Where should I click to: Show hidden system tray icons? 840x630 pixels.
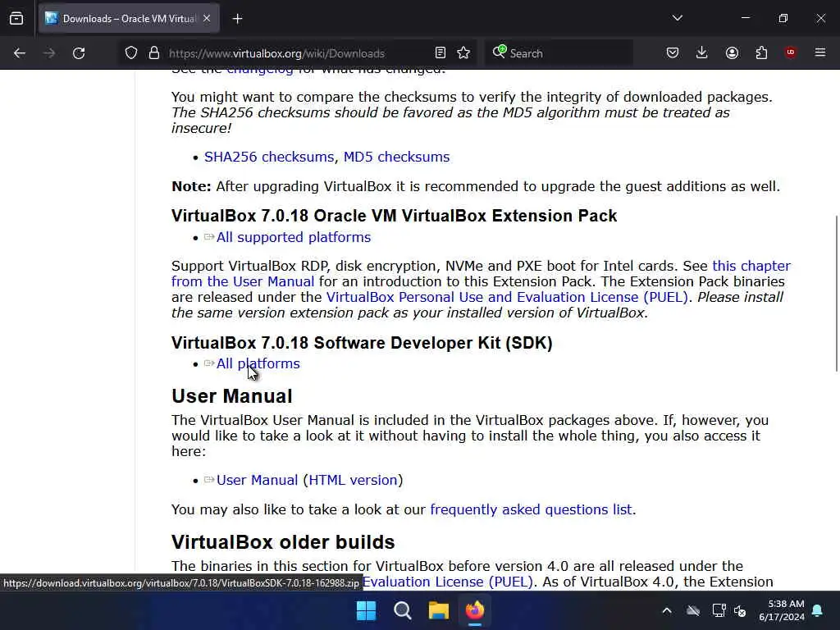tap(667, 610)
